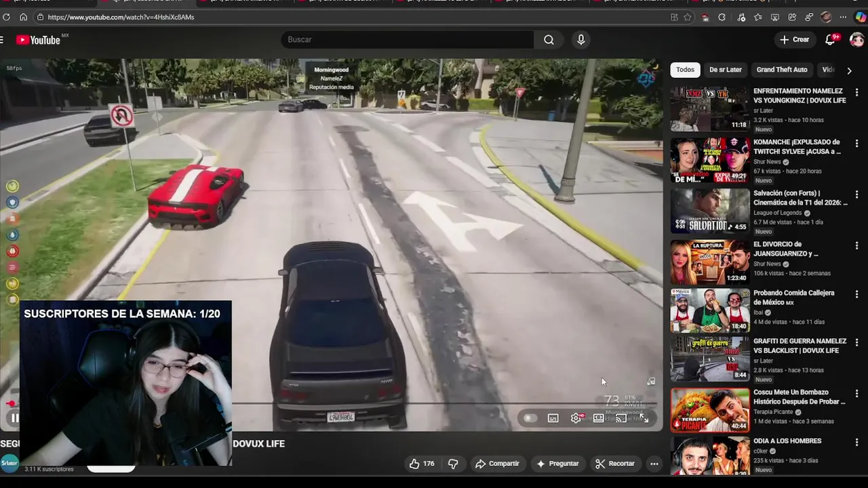Open the browser media control music icon

(x=741, y=17)
